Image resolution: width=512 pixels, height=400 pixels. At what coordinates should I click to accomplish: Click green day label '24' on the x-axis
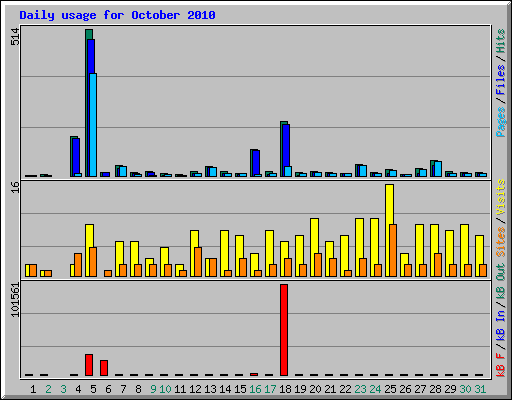pos(375,389)
